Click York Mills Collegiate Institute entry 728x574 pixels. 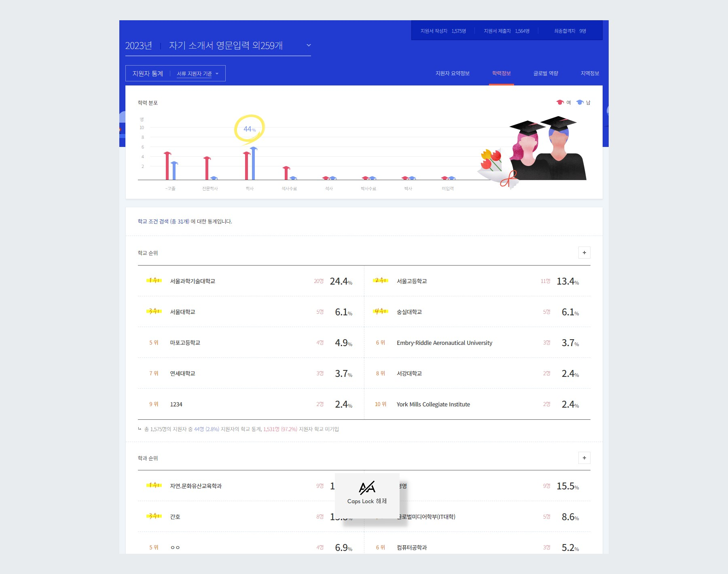click(x=433, y=404)
